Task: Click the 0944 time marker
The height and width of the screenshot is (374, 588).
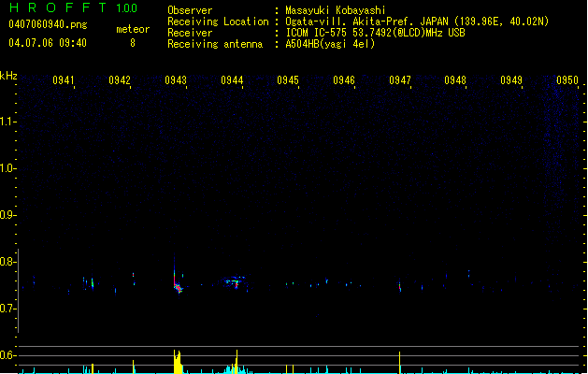Action: pos(232,80)
